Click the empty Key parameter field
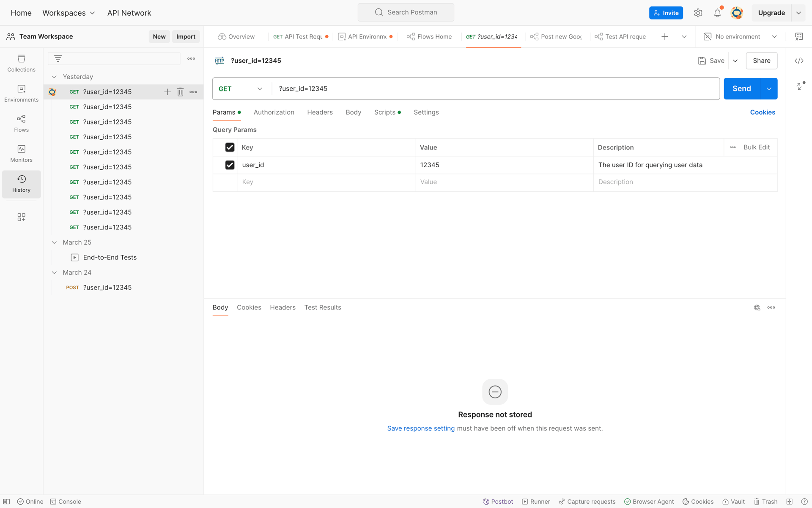The height and width of the screenshot is (508, 812). [326, 182]
